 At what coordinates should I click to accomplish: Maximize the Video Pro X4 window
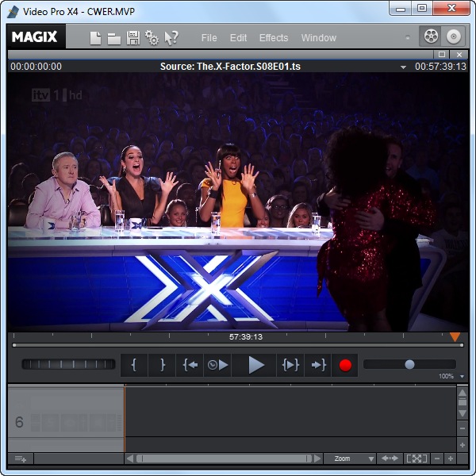point(422,9)
